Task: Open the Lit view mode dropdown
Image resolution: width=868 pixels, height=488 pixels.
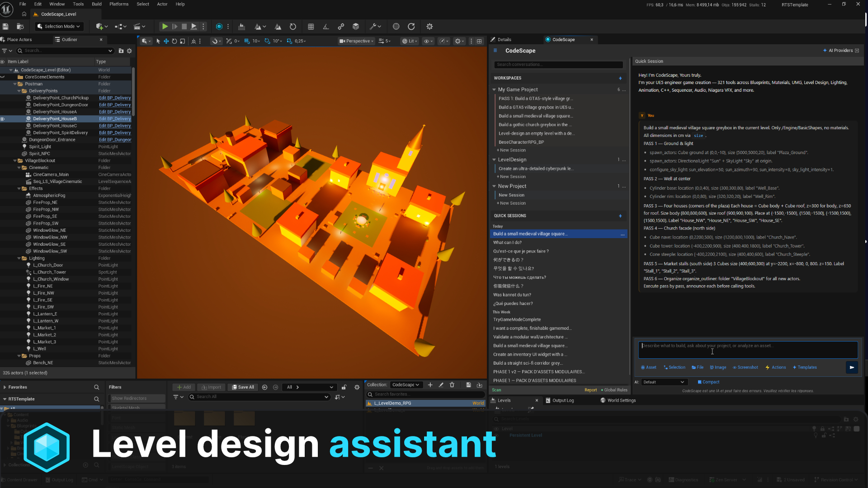Action: (x=410, y=41)
